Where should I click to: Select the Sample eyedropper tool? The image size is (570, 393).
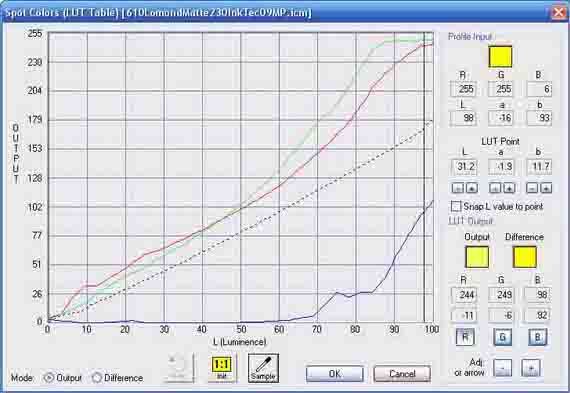(263, 368)
